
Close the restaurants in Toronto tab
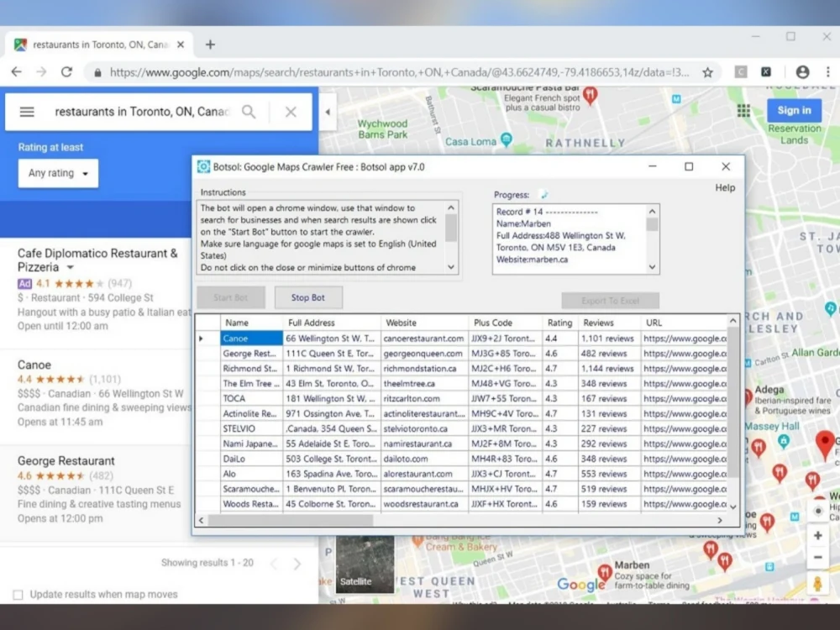coord(181,45)
